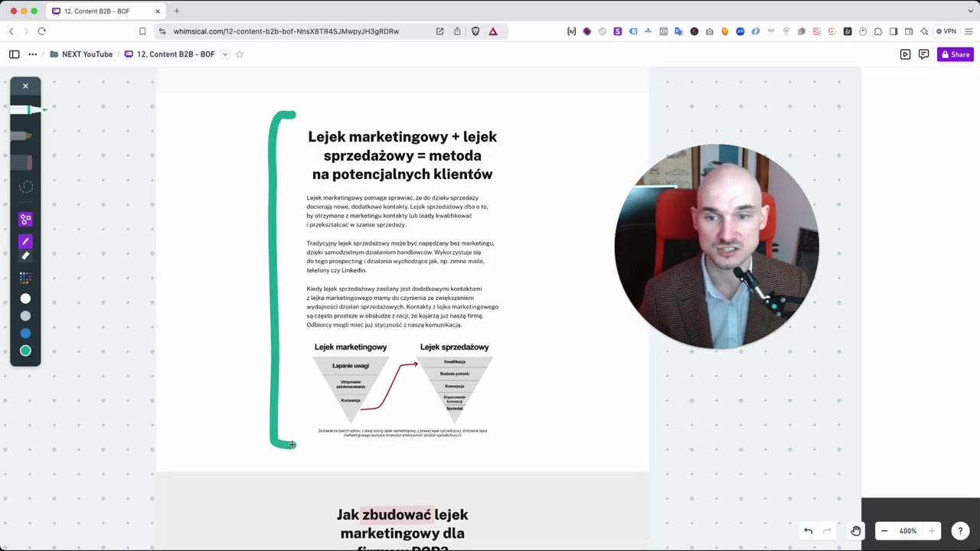Undo the last drawing action

click(808, 531)
